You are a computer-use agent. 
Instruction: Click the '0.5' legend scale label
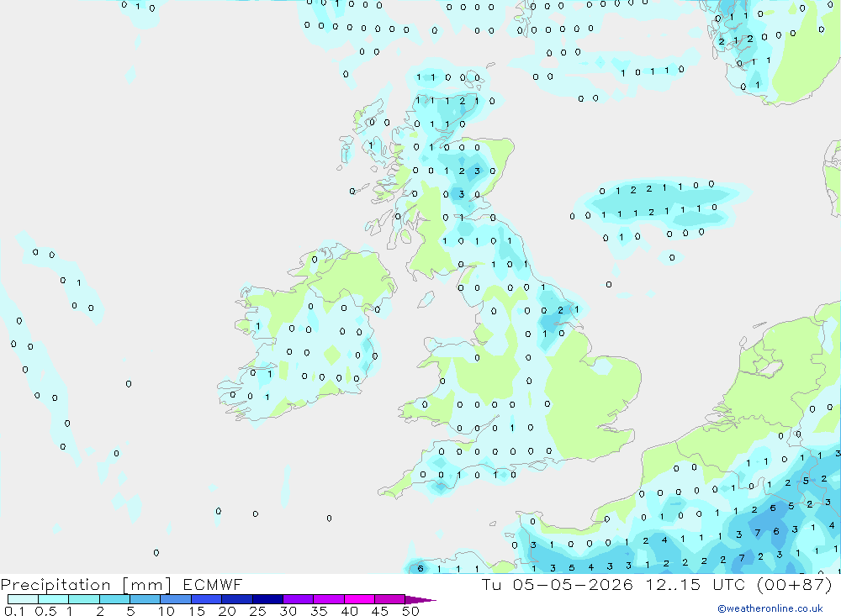point(45,611)
